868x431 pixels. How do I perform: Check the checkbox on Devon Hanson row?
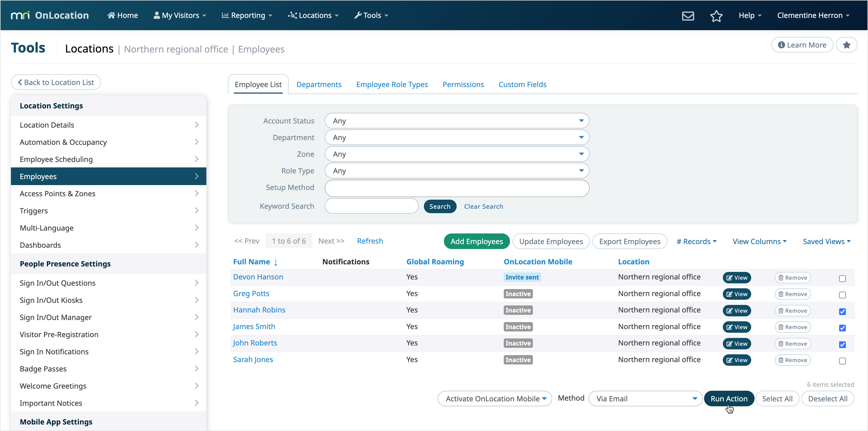coord(843,279)
